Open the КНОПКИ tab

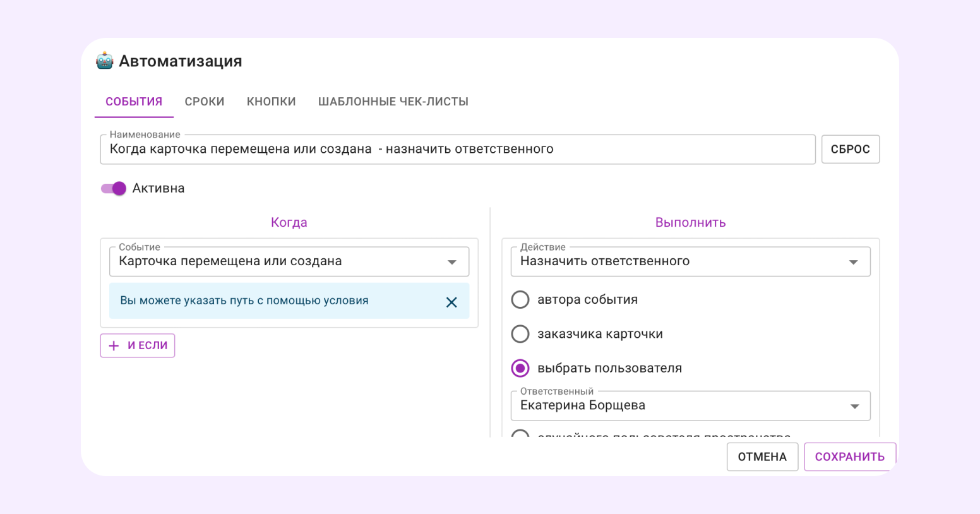point(272,102)
